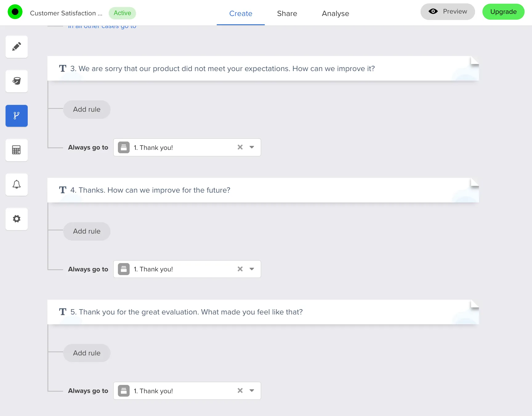Clear question 3's Thank you destination
This screenshot has height=416, width=532.
click(x=240, y=147)
